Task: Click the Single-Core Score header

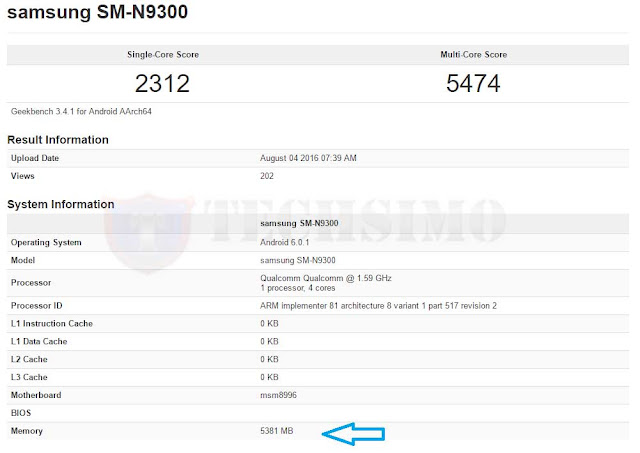Action: tap(163, 54)
